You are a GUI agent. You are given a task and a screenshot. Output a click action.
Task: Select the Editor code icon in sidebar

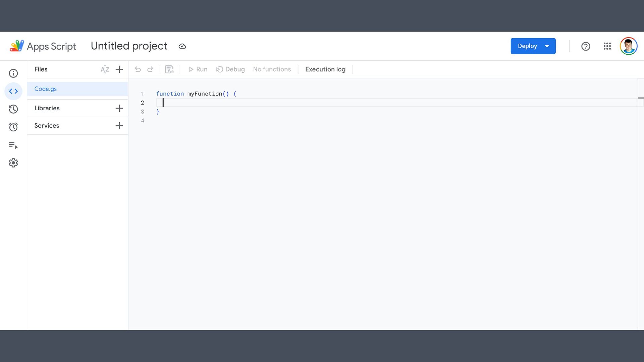[x=13, y=91]
